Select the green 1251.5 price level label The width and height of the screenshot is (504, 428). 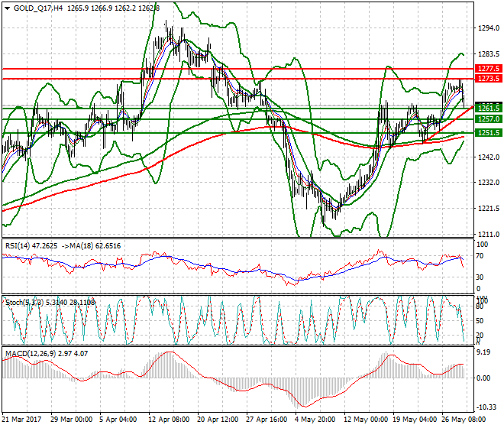click(x=489, y=132)
